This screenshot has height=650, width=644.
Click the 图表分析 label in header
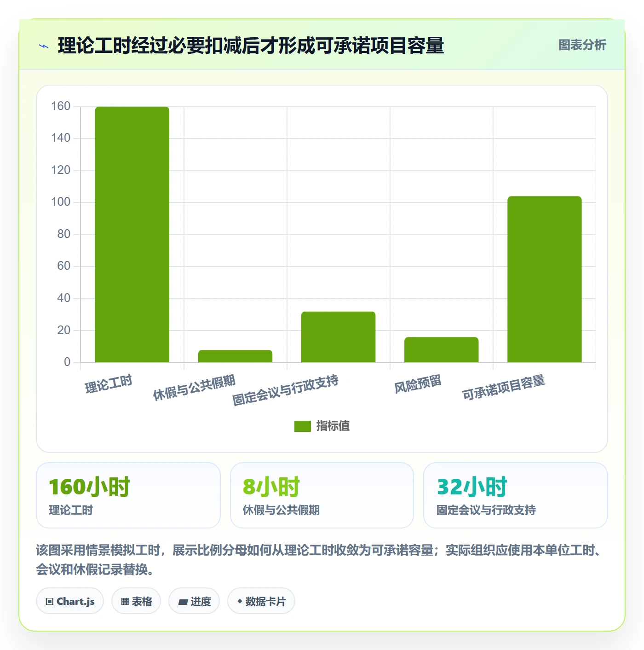click(582, 45)
